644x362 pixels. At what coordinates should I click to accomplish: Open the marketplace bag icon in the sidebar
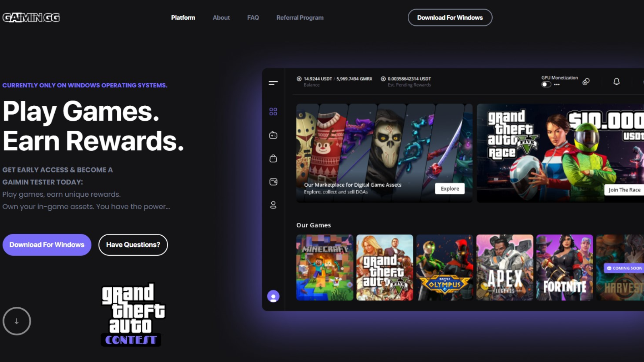[x=273, y=158]
